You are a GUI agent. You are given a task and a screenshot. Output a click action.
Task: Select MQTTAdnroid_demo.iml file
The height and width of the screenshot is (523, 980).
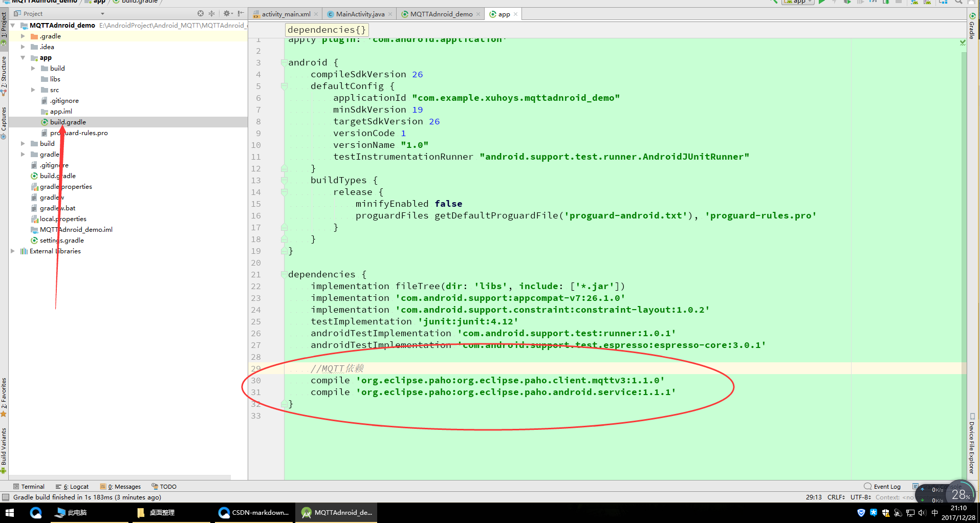coord(76,229)
